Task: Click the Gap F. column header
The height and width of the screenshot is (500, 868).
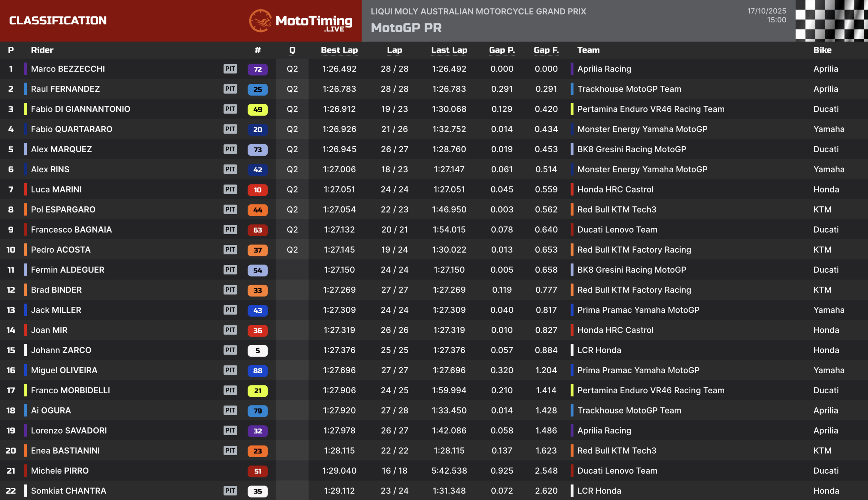Action: click(x=546, y=50)
